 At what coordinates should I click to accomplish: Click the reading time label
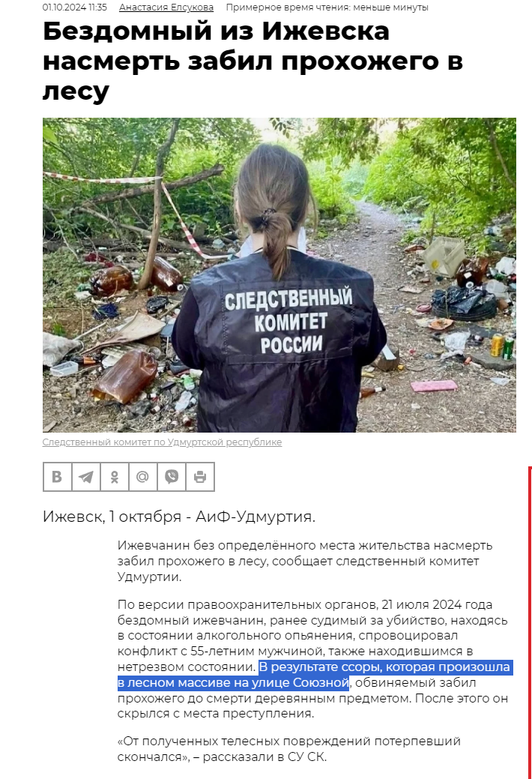pos(327,7)
